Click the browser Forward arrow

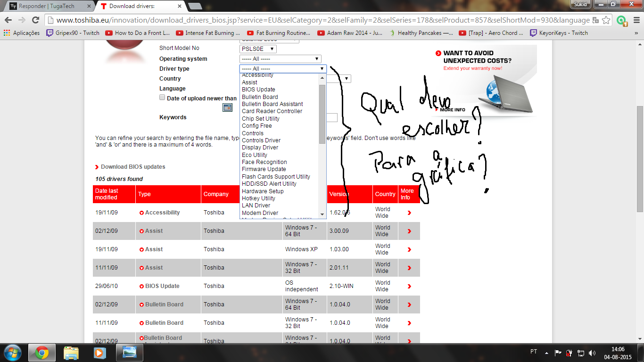22,20
